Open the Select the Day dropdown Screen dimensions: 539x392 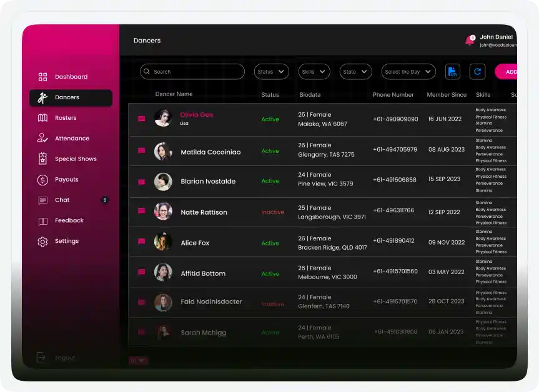click(408, 72)
